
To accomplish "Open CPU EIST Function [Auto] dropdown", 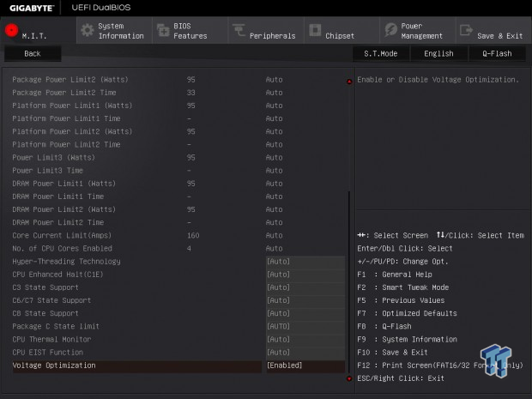I will coord(305,353).
